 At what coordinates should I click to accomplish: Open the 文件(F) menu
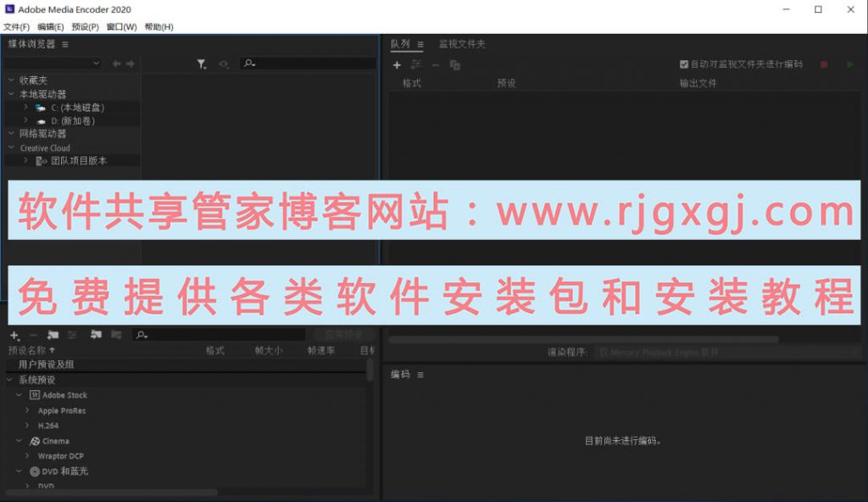pos(16,26)
